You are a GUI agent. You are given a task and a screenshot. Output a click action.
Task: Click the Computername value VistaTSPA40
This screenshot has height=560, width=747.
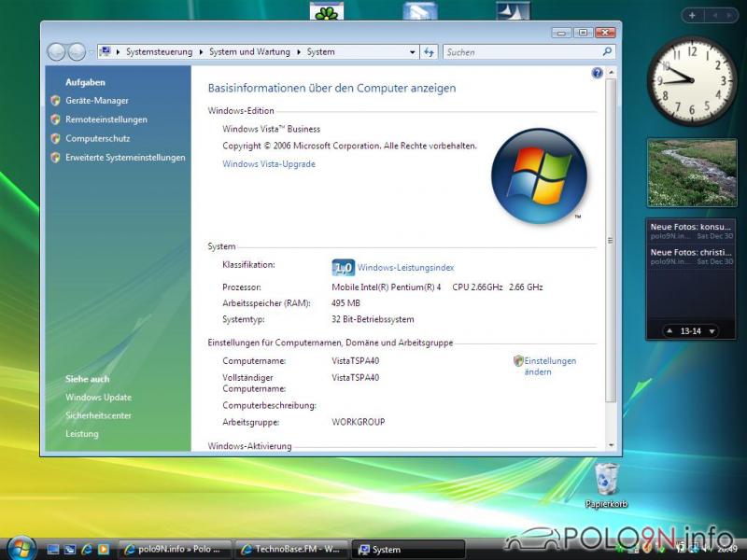356,361
